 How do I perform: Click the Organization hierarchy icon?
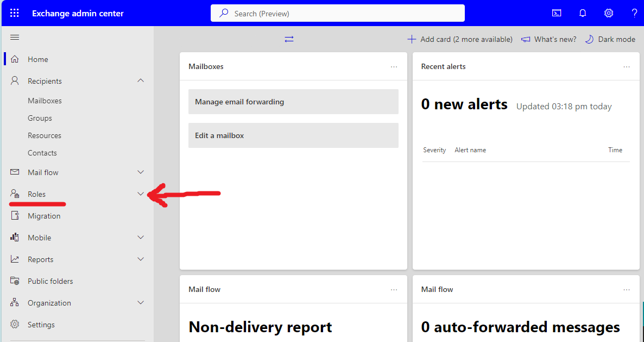[15, 302]
